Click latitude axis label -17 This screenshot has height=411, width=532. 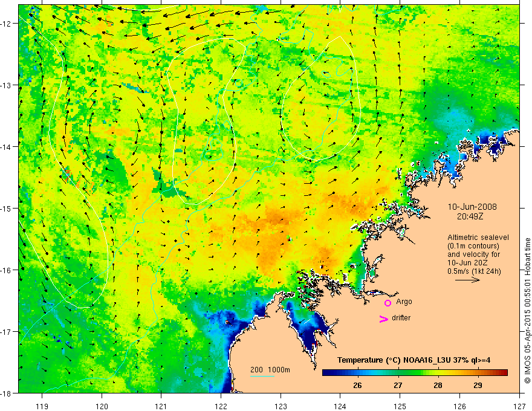point(7,331)
